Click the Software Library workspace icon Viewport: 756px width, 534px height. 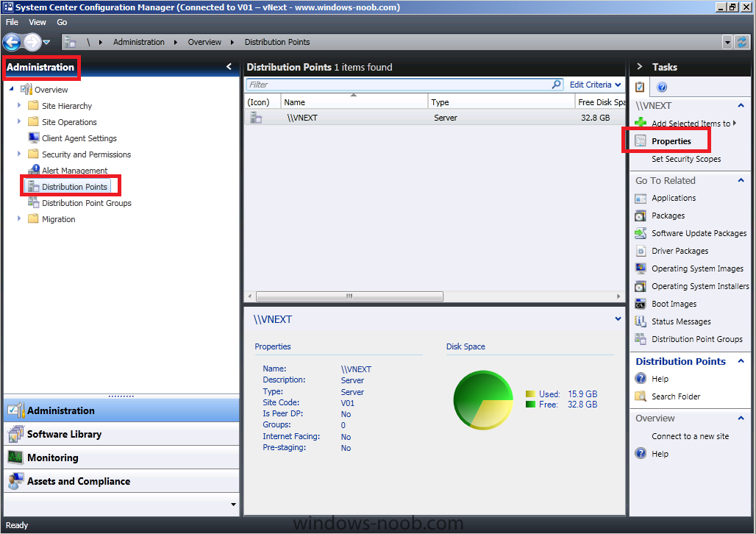[x=16, y=434]
